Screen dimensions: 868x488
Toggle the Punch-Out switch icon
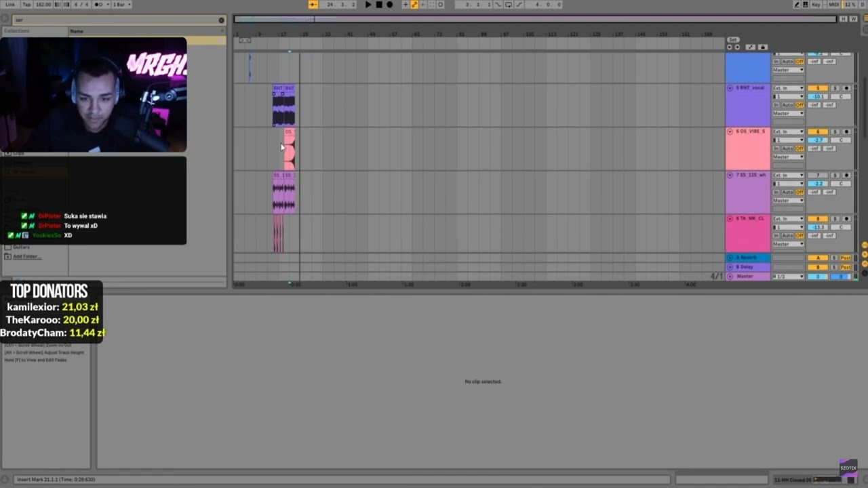pos(519,5)
